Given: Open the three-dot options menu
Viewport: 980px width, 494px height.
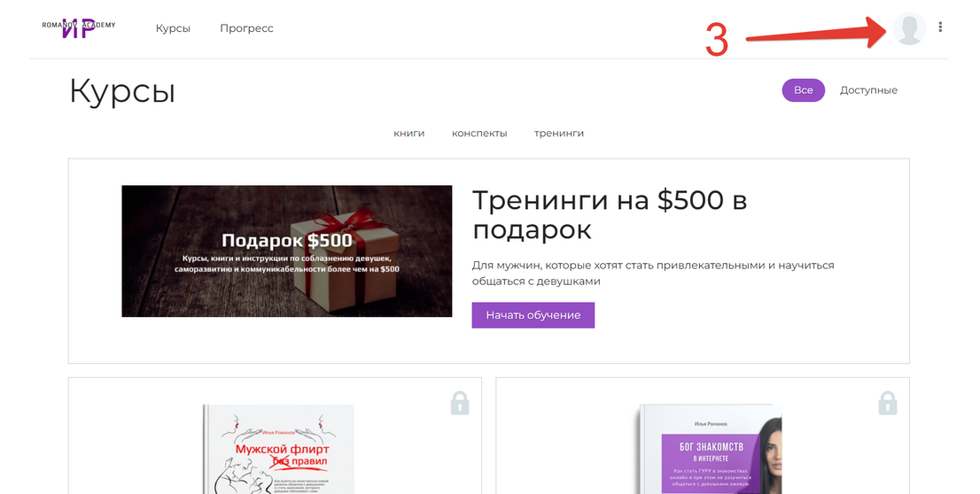Looking at the screenshot, I should point(940,27).
